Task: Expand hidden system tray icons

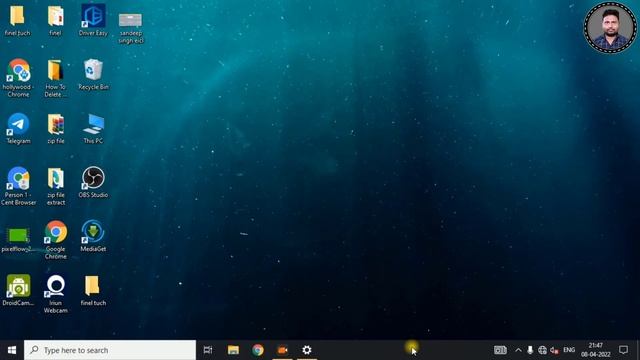Action: (x=518, y=350)
